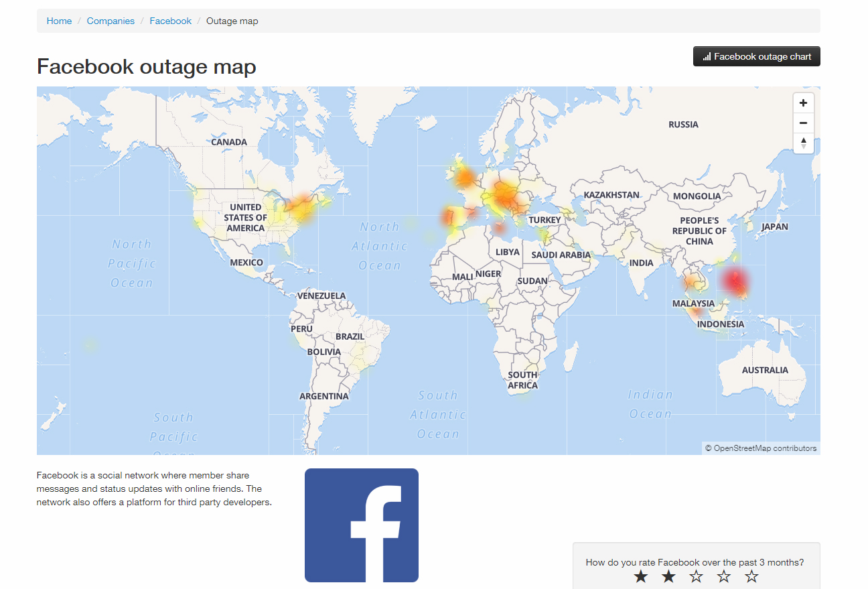Click the KAZAKHSTAN label on map
This screenshot has height=589, width=868.
pos(611,195)
